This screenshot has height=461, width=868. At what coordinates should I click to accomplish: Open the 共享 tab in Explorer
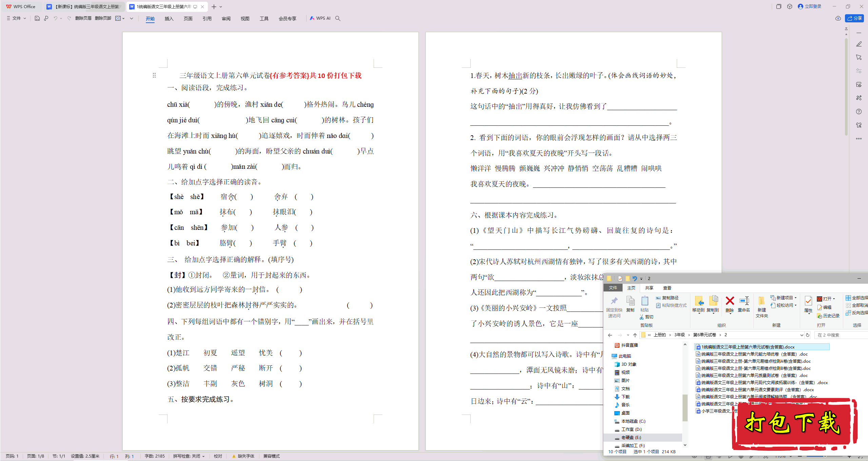649,288
